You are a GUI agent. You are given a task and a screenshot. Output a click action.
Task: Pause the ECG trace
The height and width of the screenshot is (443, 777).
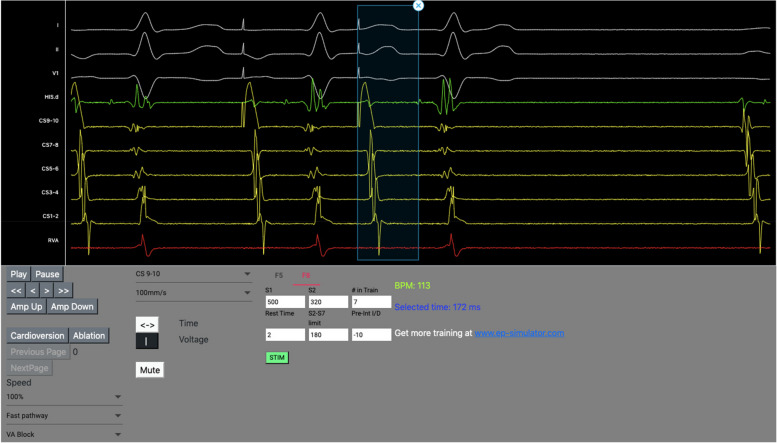point(48,274)
